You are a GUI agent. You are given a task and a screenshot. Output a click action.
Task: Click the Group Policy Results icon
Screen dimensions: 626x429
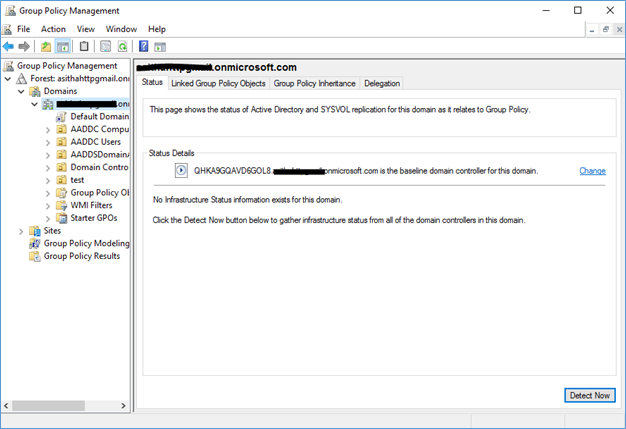[x=35, y=256]
